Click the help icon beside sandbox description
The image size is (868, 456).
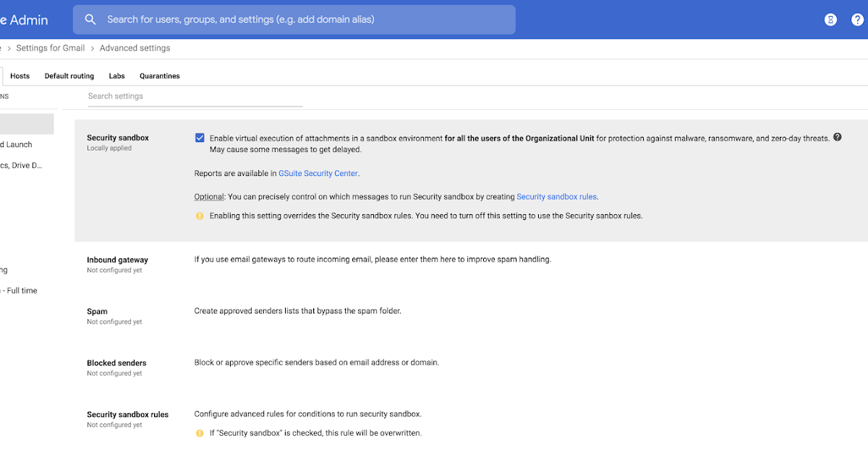[x=837, y=137]
